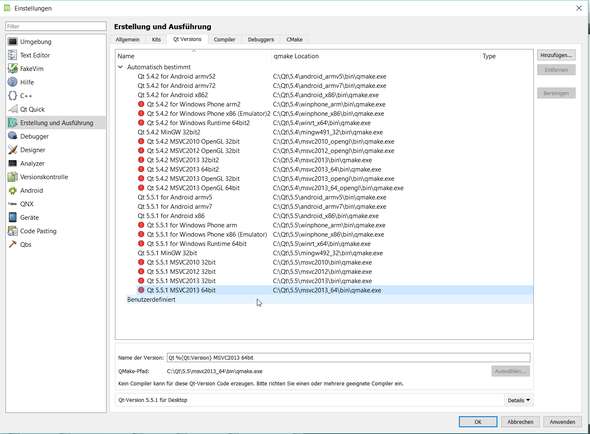Screen dimensions: 590x434
Task: Focus the Filter search field
Action: click(56, 26)
